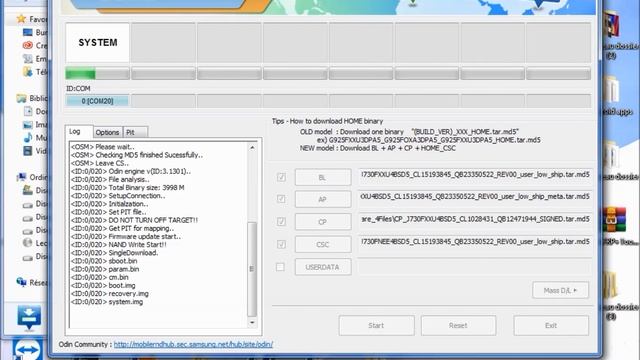
Task: Click the Favoris star icon in Explorer sidebar
Action: (x=21, y=19)
